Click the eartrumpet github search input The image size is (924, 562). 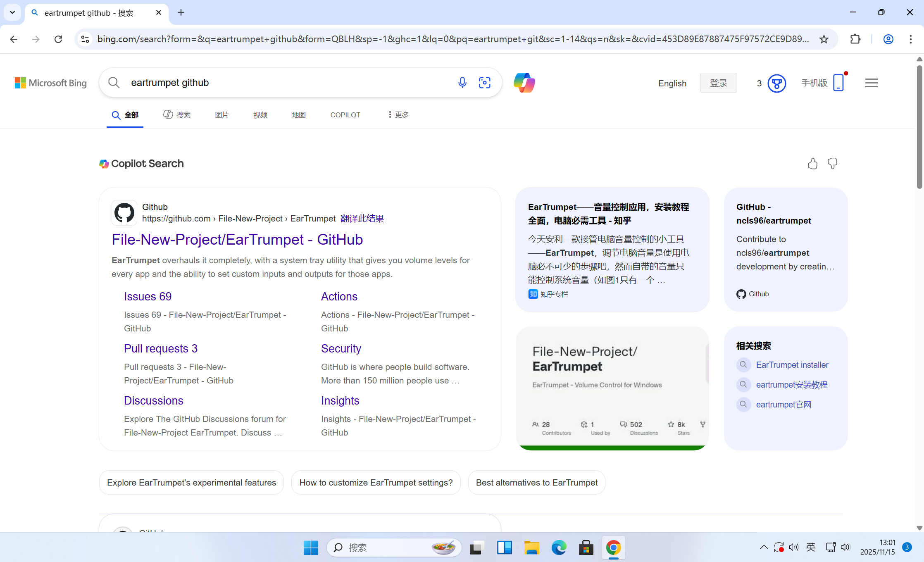(x=289, y=83)
